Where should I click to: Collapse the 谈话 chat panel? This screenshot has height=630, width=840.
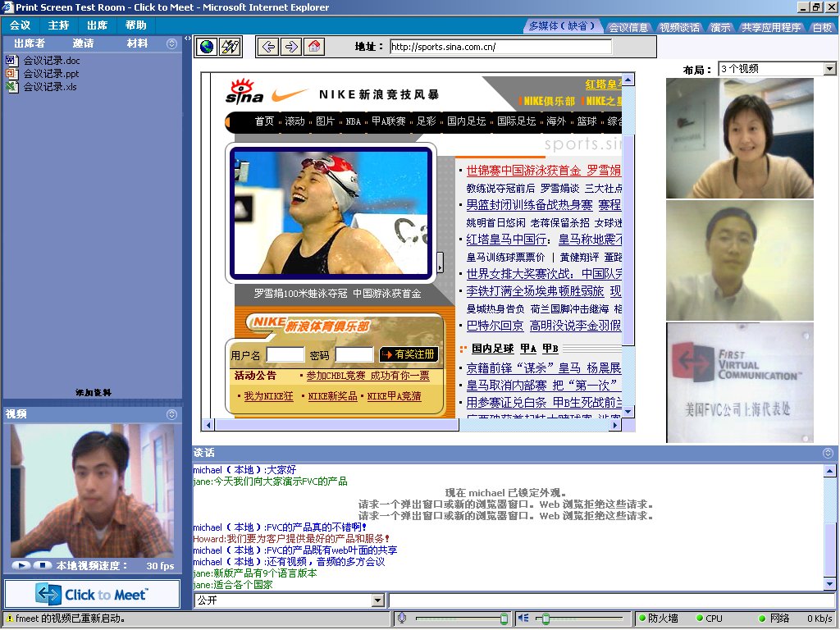point(829,453)
